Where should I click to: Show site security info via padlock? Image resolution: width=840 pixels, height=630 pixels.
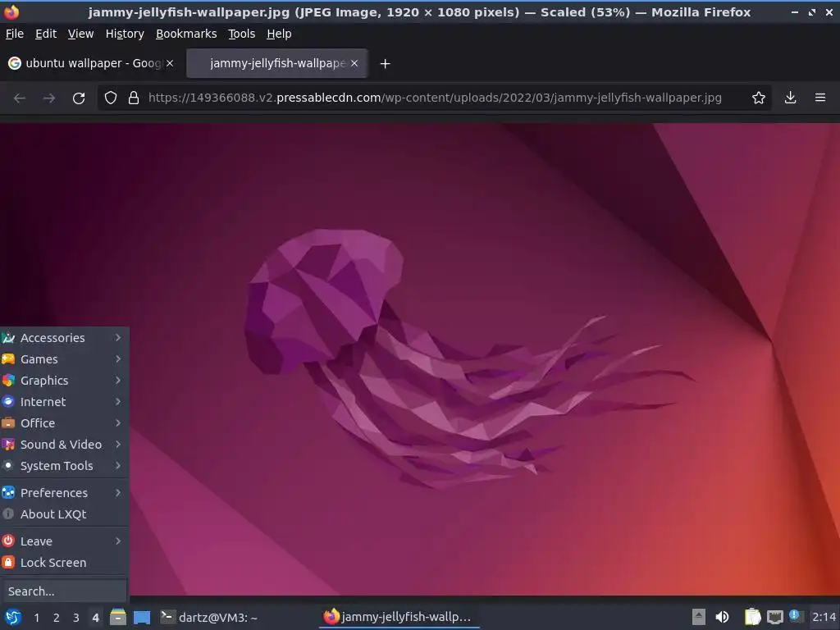pyautogui.click(x=134, y=98)
